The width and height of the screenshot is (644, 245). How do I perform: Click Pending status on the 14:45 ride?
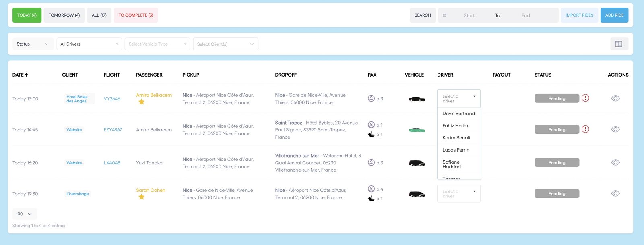pyautogui.click(x=557, y=129)
